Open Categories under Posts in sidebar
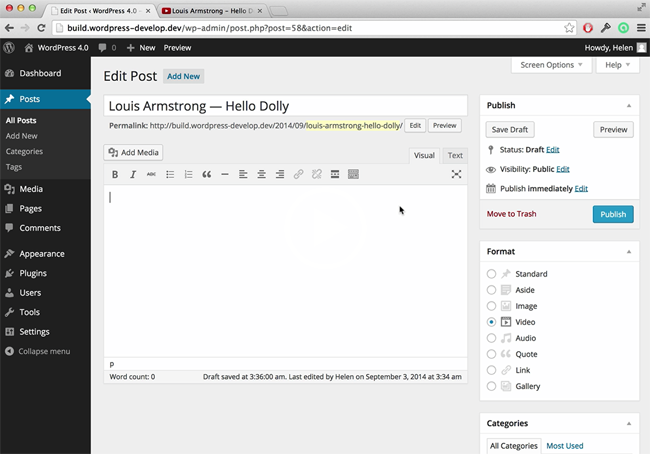Viewport: 650px width, 454px height. [x=24, y=151]
